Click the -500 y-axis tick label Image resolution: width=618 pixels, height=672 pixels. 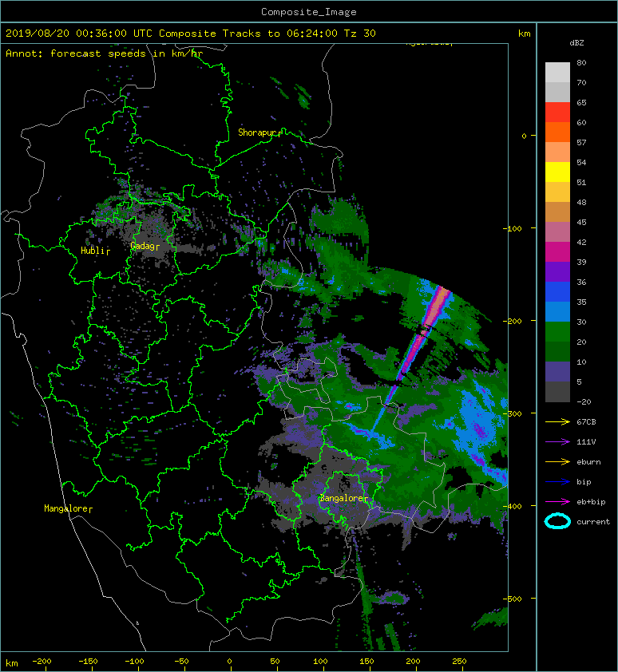click(513, 599)
